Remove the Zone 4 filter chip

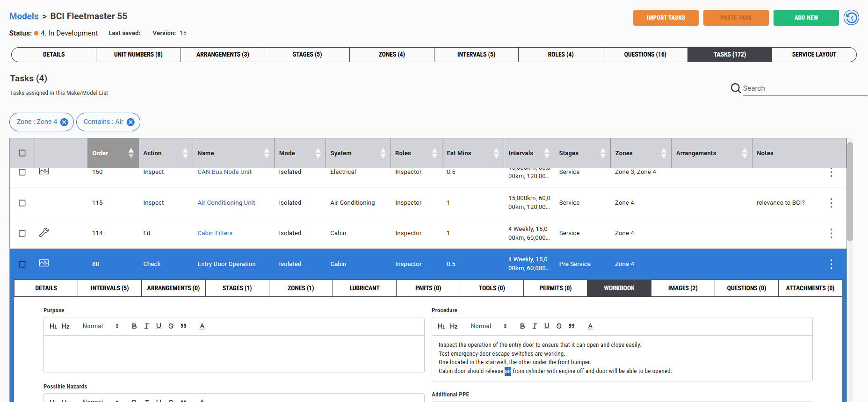65,122
